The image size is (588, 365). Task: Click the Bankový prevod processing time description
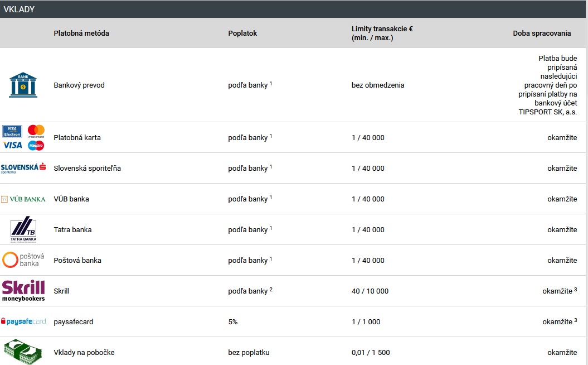pos(548,85)
